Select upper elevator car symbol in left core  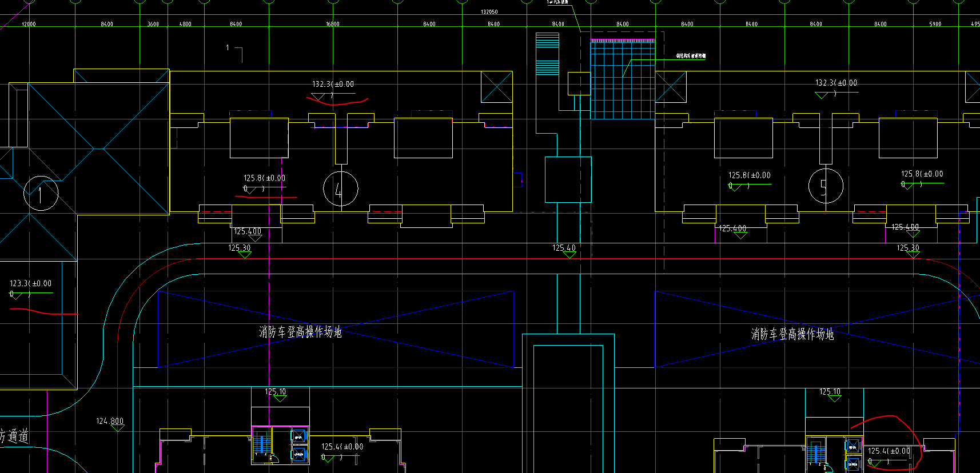pos(299,436)
